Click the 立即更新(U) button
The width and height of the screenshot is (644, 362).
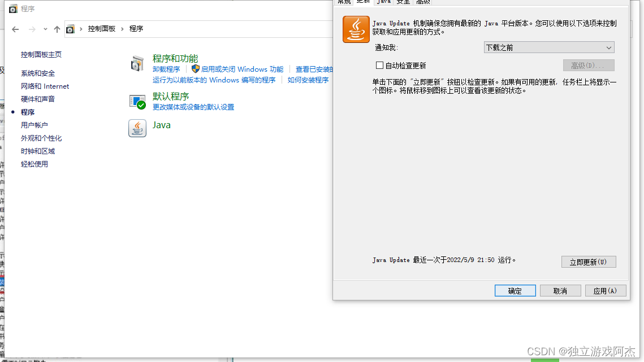coord(589,262)
